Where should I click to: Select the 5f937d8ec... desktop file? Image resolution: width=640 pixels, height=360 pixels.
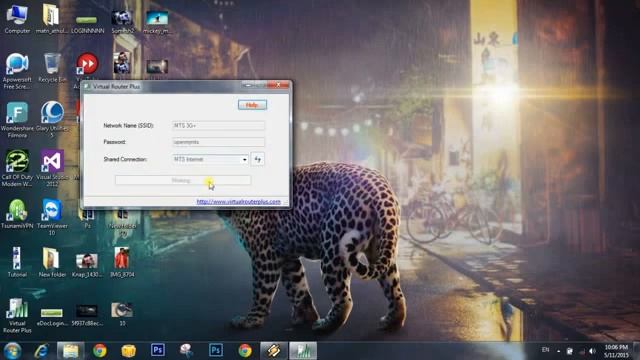[87, 315]
